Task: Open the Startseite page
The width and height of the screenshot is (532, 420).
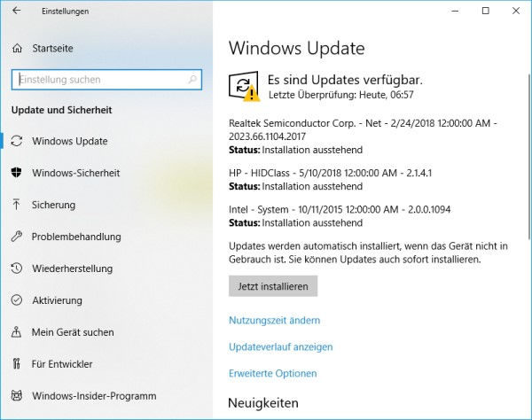Action: [x=52, y=49]
